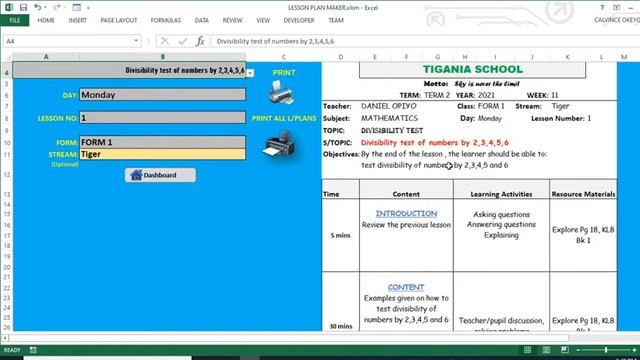640x360 pixels.
Task: Expand the Name Box dropdown arrow
Action: (136, 41)
